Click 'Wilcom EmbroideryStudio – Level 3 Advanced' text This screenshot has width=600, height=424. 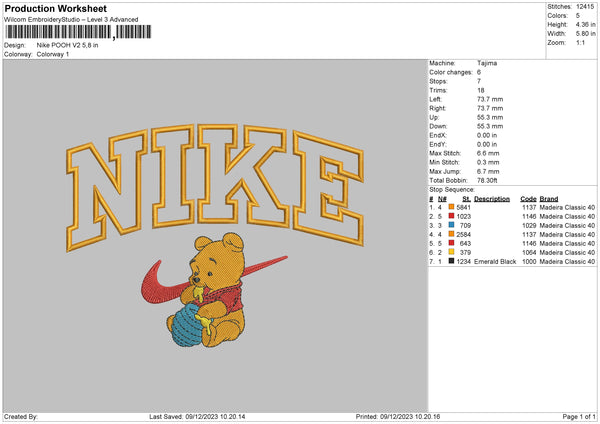pos(71,20)
